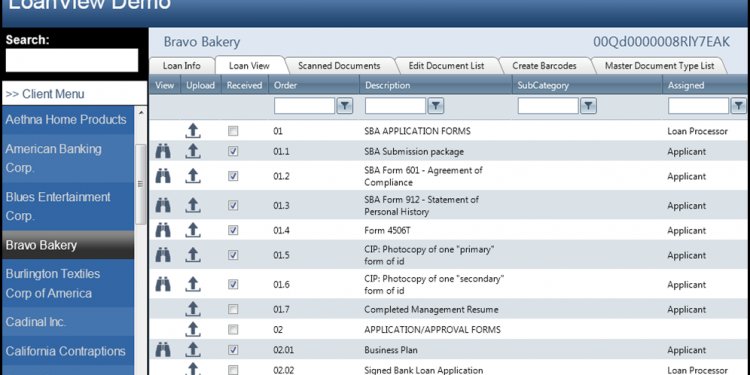
Task: Open binoculars view for order 01.6
Action: 163,285
